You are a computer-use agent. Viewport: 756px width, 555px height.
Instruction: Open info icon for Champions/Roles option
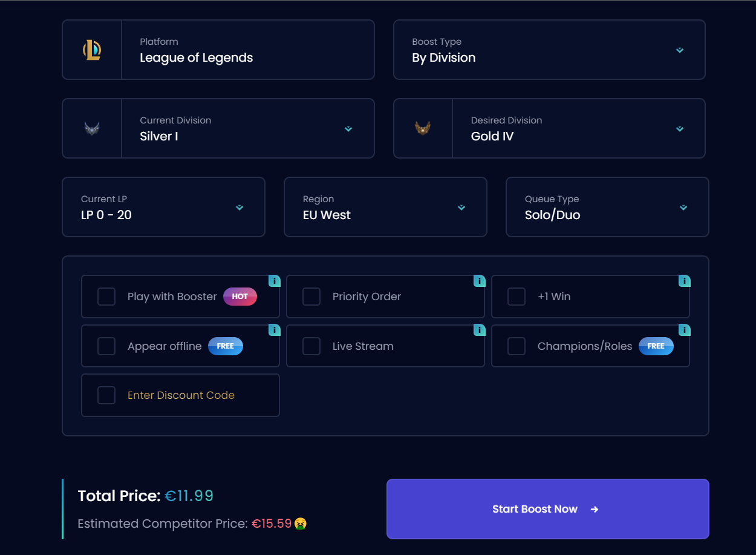click(684, 330)
